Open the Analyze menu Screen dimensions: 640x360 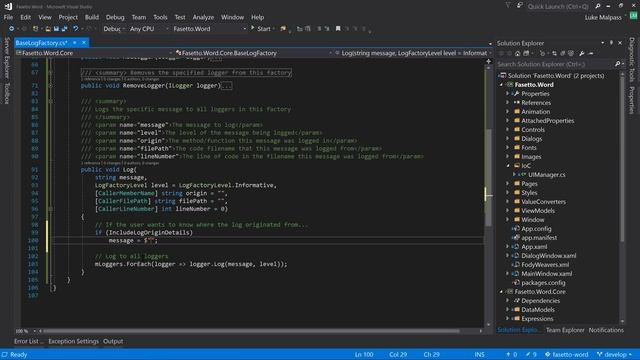tap(203, 17)
